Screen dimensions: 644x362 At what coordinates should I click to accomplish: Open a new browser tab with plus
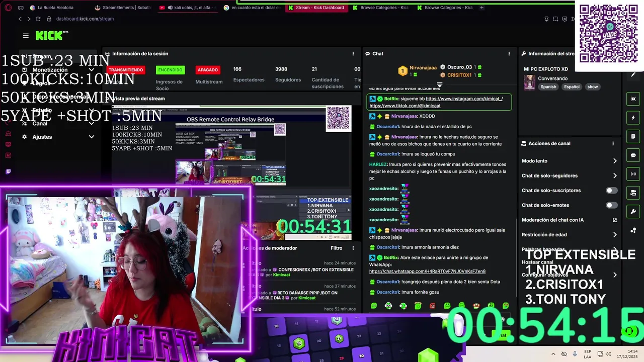(x=481, y=8)
